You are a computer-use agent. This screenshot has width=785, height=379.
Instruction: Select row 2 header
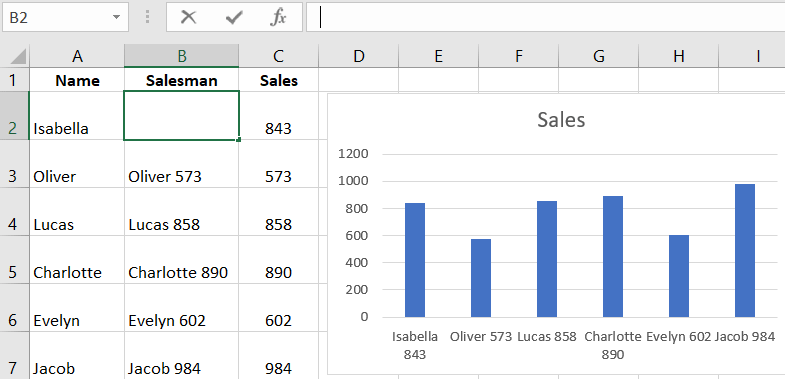coord(14,116)
